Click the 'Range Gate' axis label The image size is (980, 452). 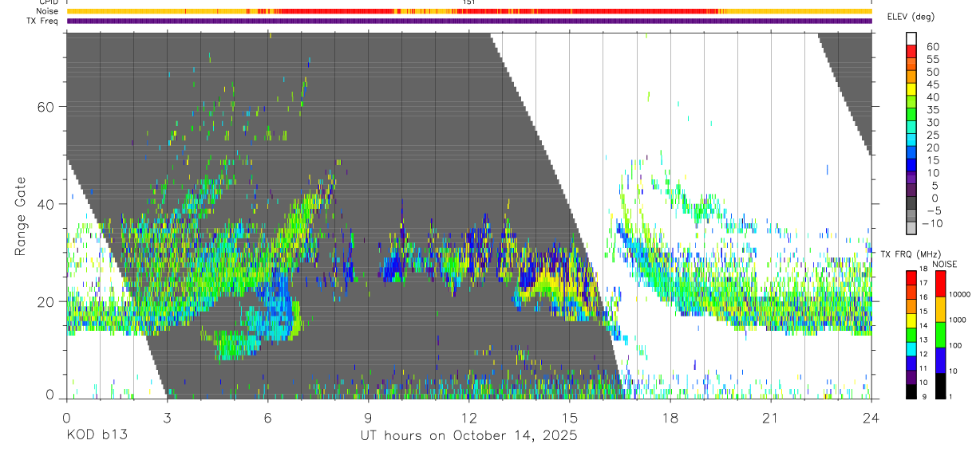tap(22, 216)
